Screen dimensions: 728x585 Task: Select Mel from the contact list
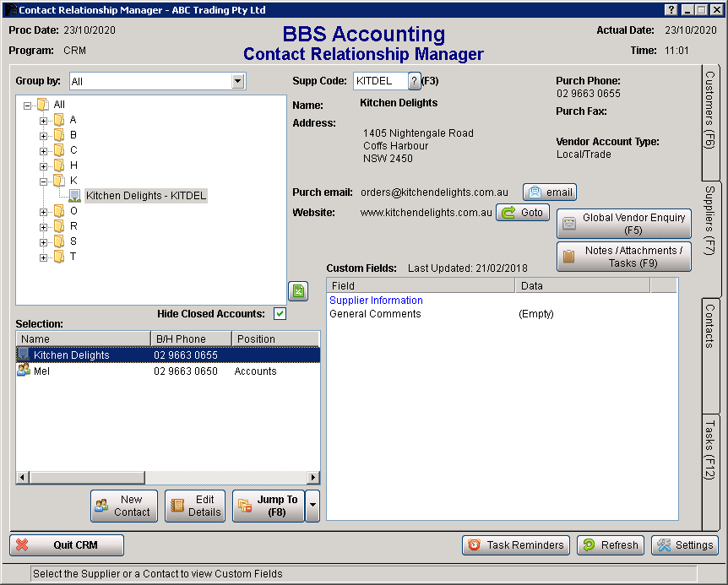point(41,371)
